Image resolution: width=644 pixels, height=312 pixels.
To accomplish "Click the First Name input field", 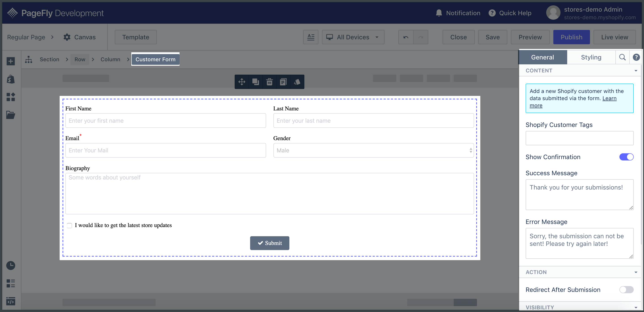I will click(x=166, y=121).
